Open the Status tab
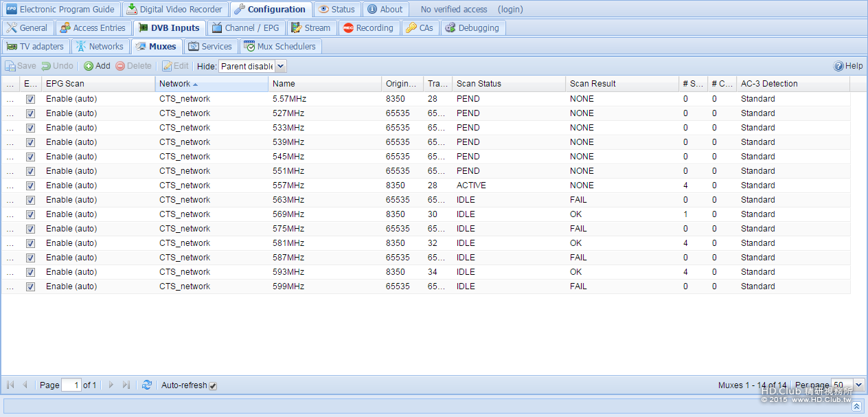The width and height of the screenshot is (868, 417). (x=336, y=10)
